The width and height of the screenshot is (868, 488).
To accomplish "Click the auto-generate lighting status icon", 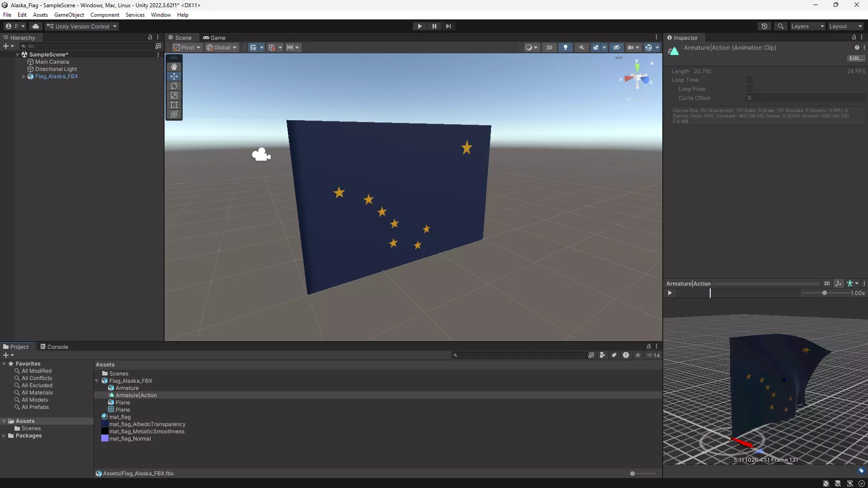I will 850,483.
